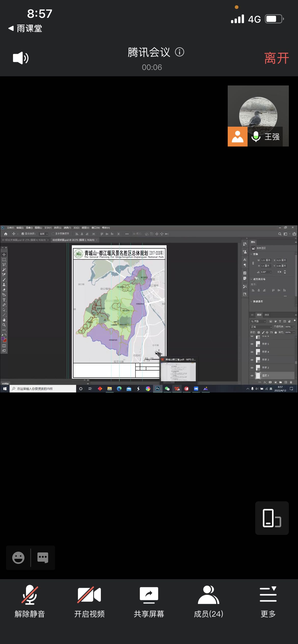The width and height of the screenshot is (298, 644).
Task: Open the 正常 blend mode dropdown
Action: (x=261, y=327)
